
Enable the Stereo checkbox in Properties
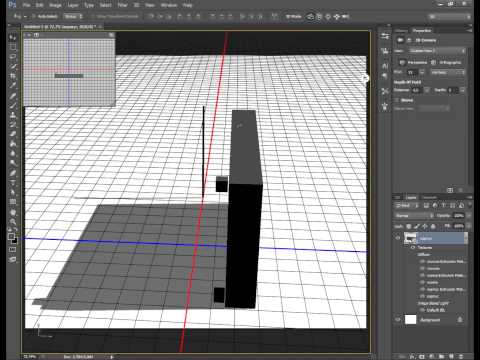397,100
